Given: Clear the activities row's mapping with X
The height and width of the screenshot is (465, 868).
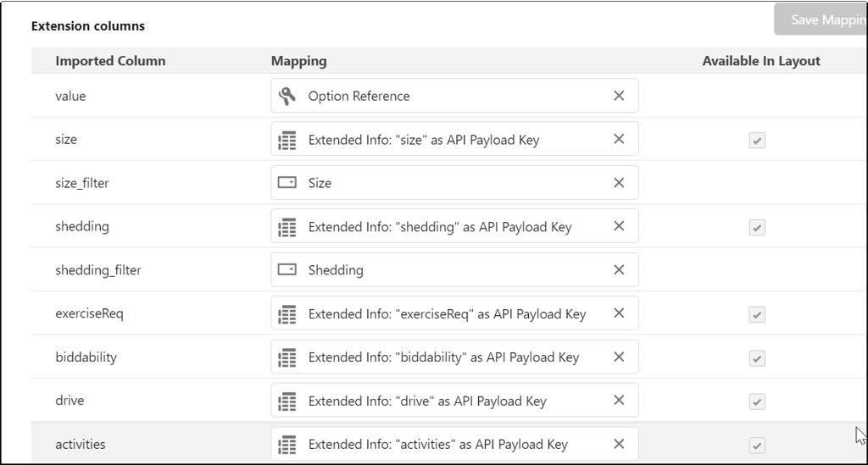Looking at the screenshot, I should tap(619, 444).
